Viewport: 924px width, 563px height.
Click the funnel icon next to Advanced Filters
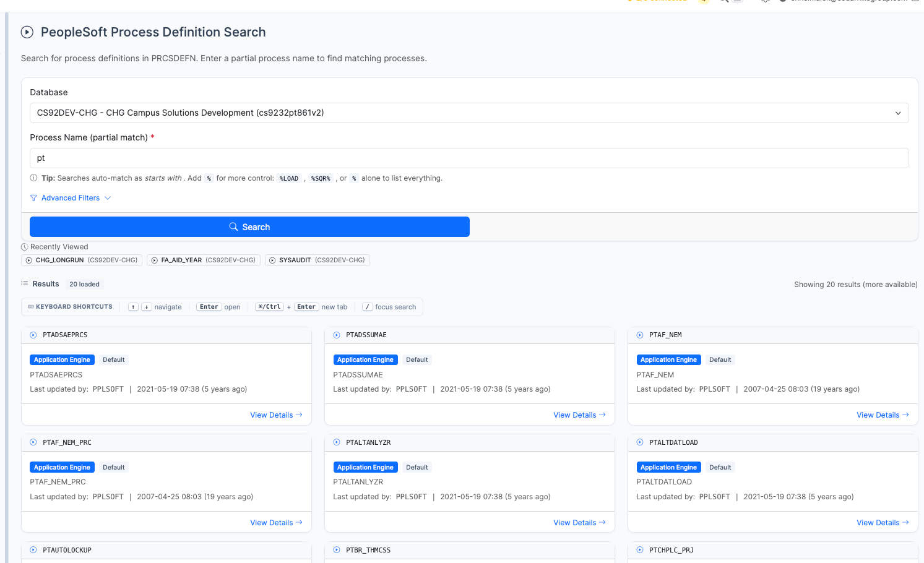pyautogui.click(x=33, y=198)
